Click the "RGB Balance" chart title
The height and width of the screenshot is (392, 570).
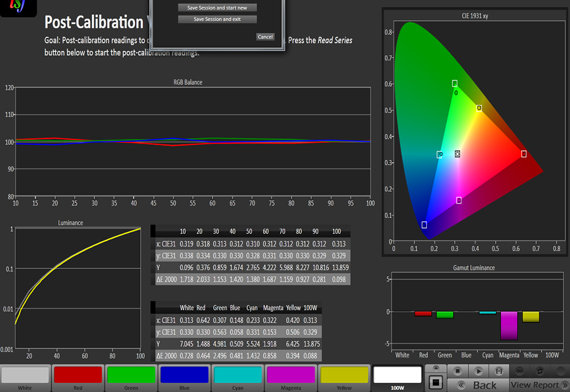[x=188, y=82]
